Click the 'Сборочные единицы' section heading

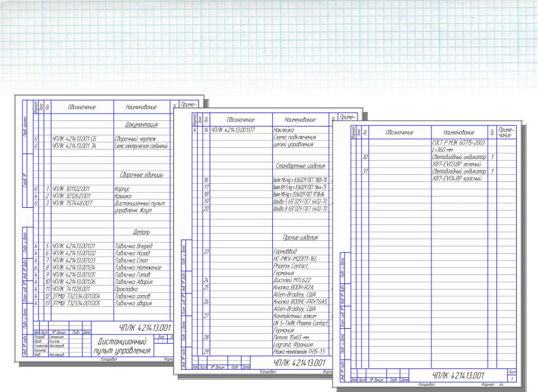point(141,175)
